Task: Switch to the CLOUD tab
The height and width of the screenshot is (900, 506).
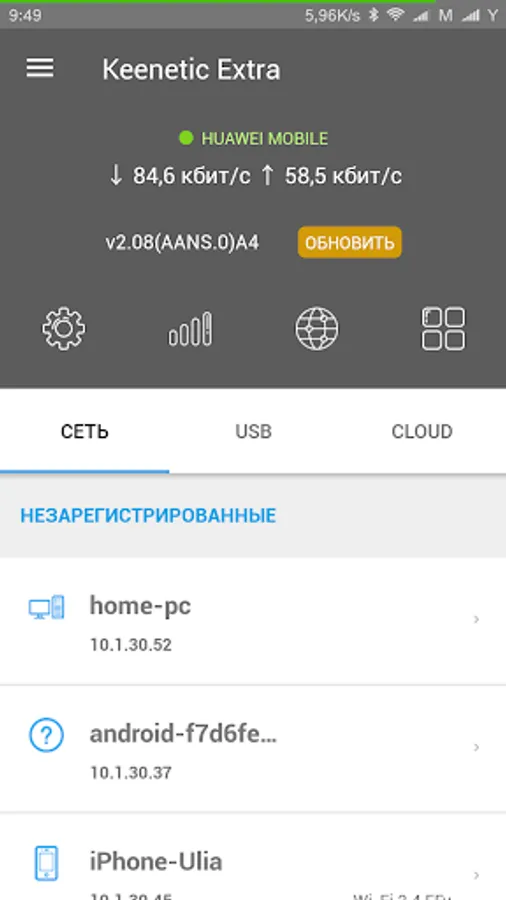Action: (422, 431)
